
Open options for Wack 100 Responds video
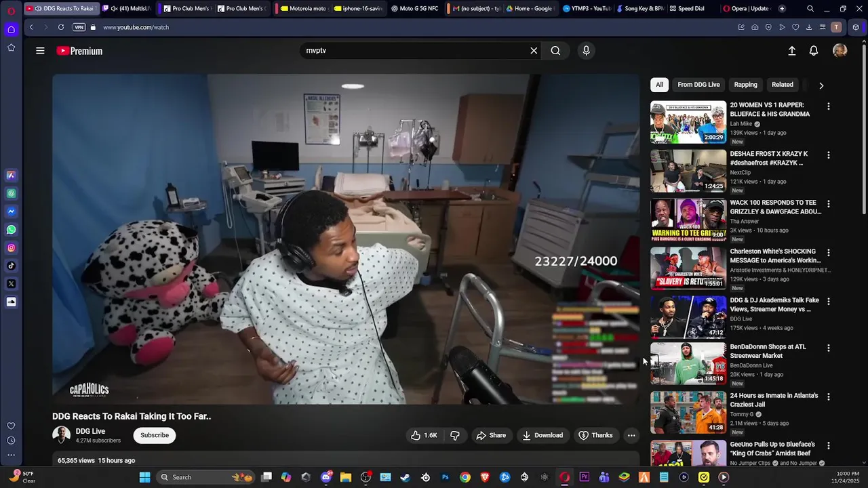828,204
